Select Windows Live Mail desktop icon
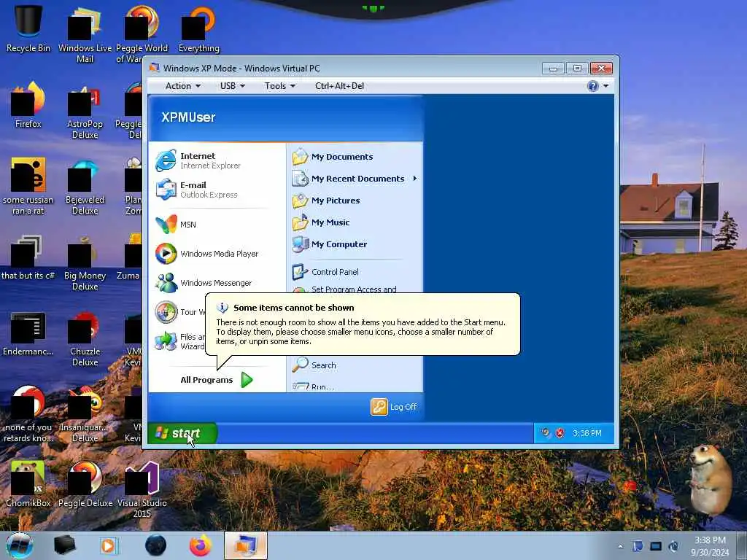This screenshot has height=560, width=747. [x=85, y=34]
